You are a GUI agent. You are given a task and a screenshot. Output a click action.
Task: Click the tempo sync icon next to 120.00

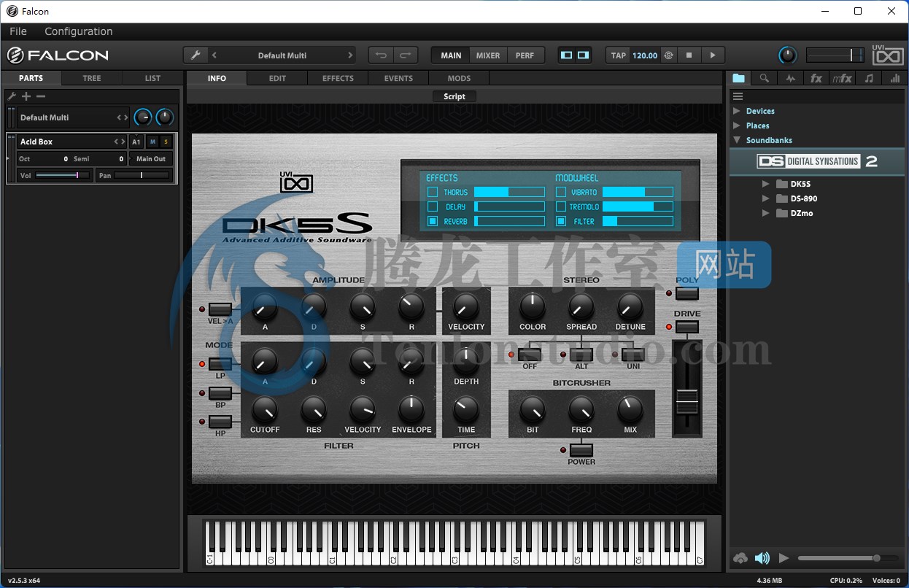(x=668, y=55)
